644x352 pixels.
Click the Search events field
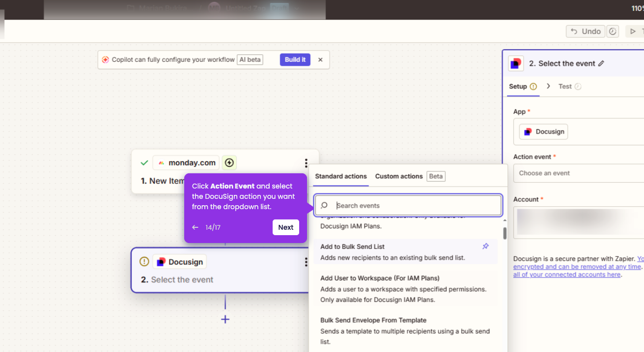coord(408,205)
